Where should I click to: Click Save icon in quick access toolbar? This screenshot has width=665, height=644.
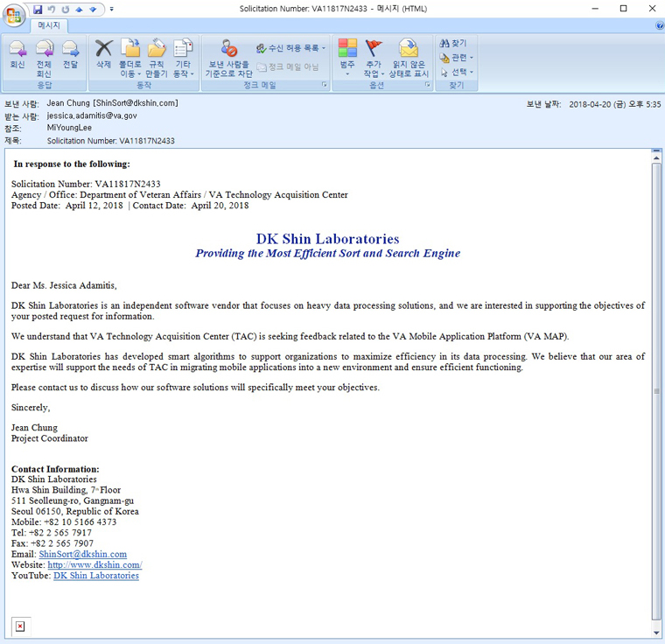pyautogui.click(x=38, y=9)
